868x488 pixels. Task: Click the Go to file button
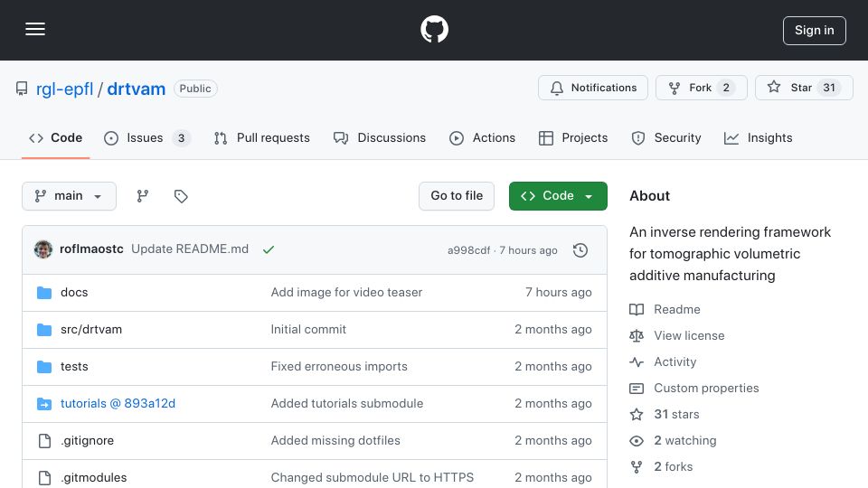(x=457, y=196)
